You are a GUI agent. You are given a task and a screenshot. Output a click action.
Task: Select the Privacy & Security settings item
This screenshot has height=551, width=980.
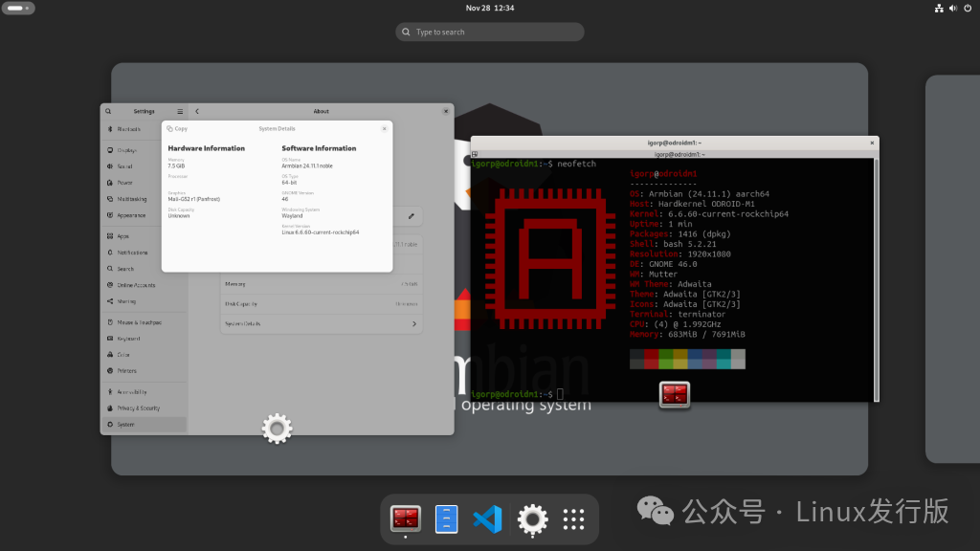[140, 408]
